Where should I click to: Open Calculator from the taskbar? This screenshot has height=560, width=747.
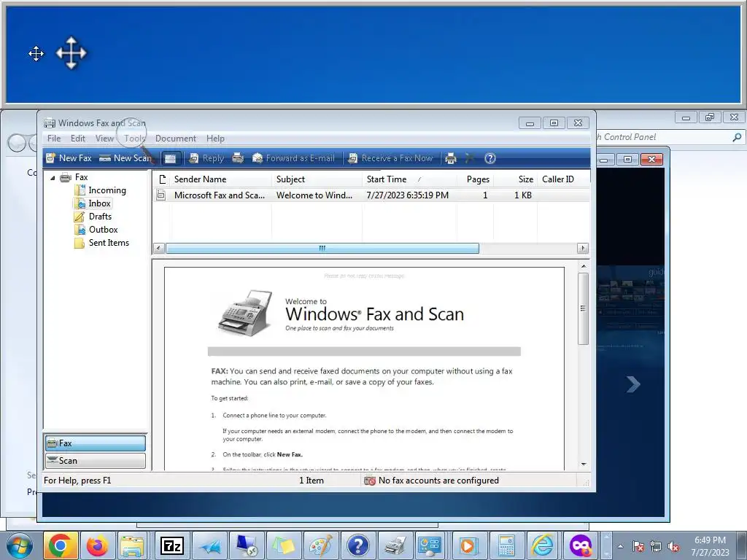(506, 545)
